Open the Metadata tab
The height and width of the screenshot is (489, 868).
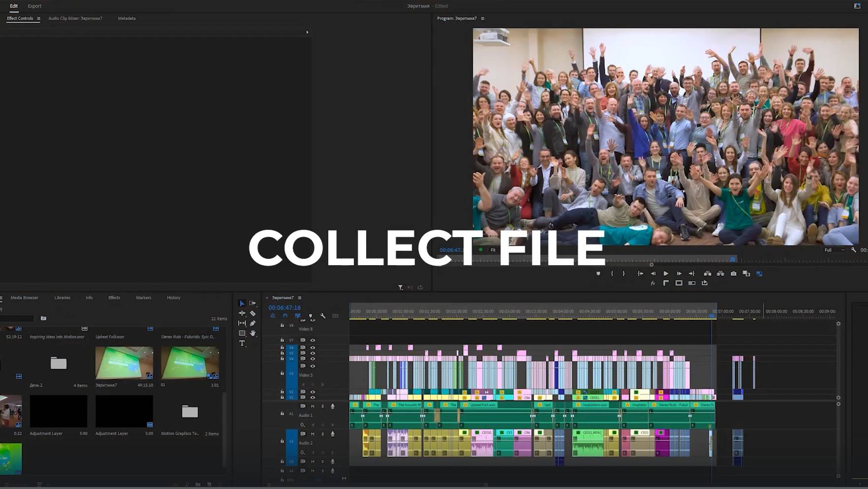126,19
